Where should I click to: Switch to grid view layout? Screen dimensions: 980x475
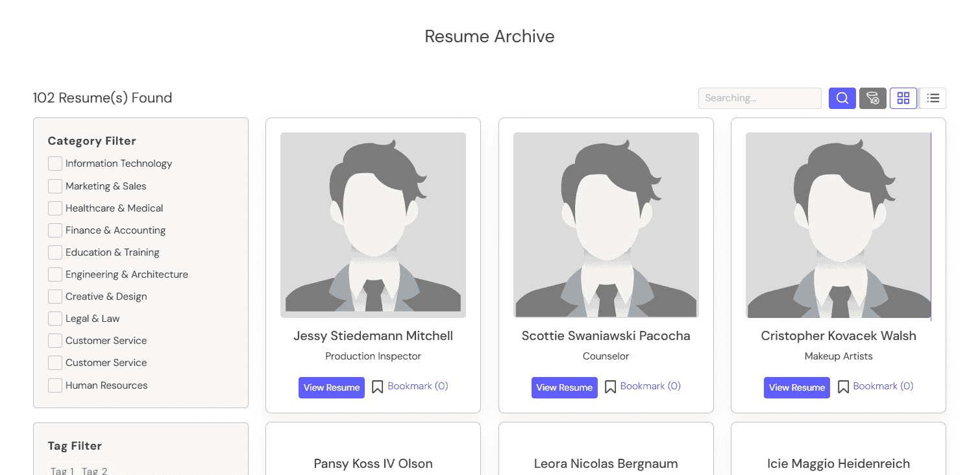pos(903,98)
